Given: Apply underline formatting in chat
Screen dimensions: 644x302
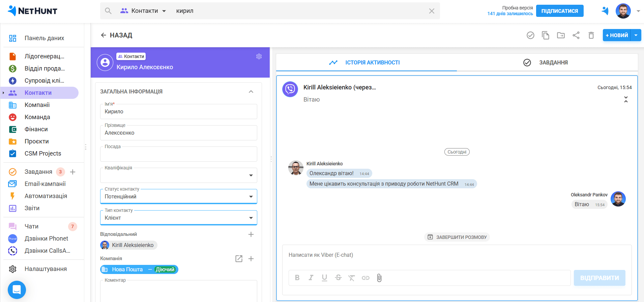Looking at the screenshot, I should [324, 278].
